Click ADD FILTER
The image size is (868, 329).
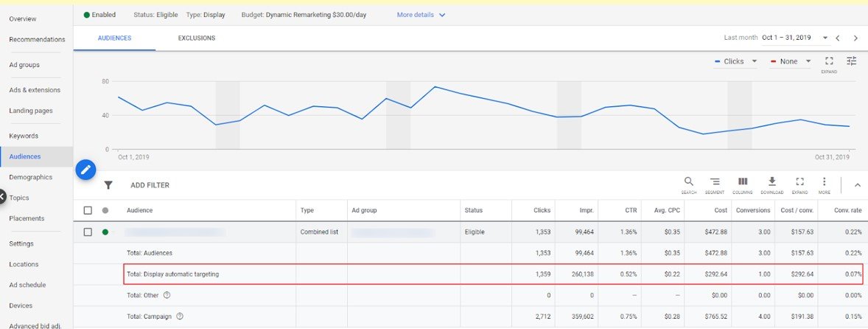(x=150, y=185)
